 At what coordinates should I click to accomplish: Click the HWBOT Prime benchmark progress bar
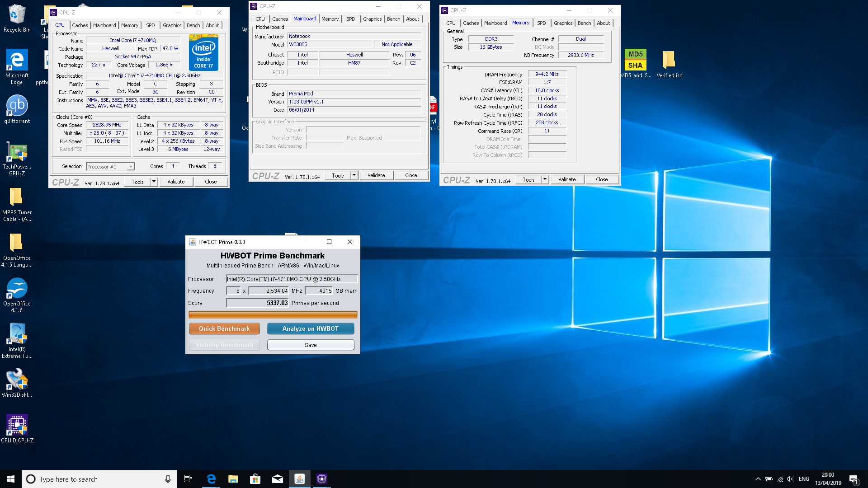coord(273,314)
